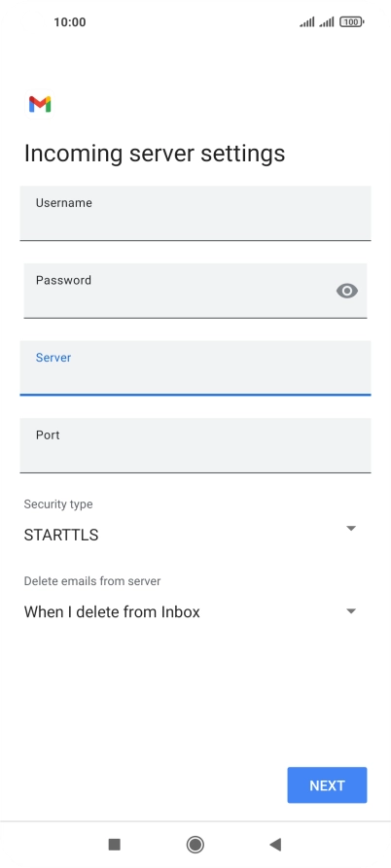This screenshot has width=391, height=868.
Task: Open the Security type dropdown arrow
Action: click(350, 529)
